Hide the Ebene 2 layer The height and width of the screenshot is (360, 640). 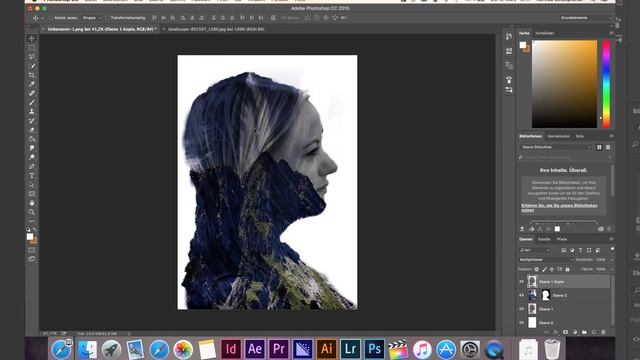coord(522,295)
